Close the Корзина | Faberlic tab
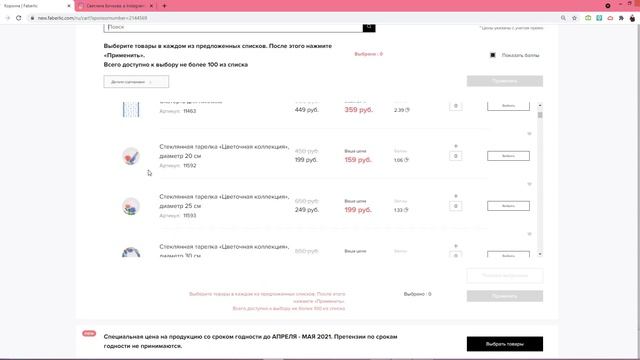Viewport: 640px width, 360px height. 69,6
